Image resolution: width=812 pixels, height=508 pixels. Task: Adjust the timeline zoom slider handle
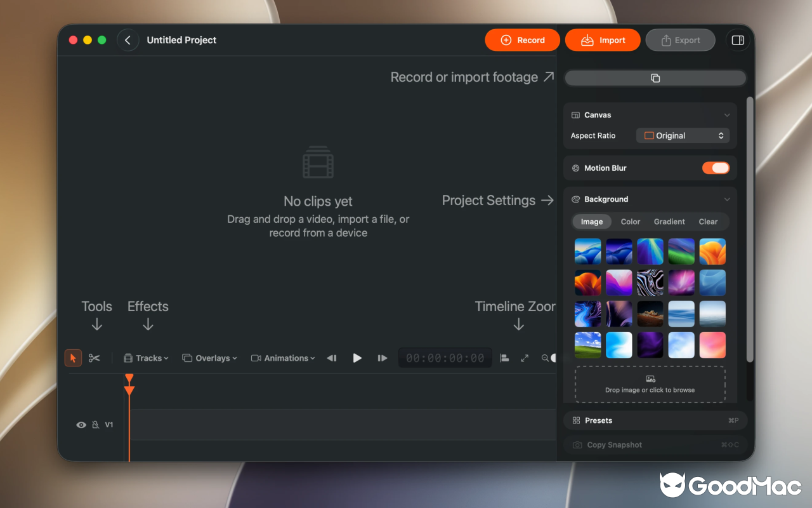click(554, 358)
